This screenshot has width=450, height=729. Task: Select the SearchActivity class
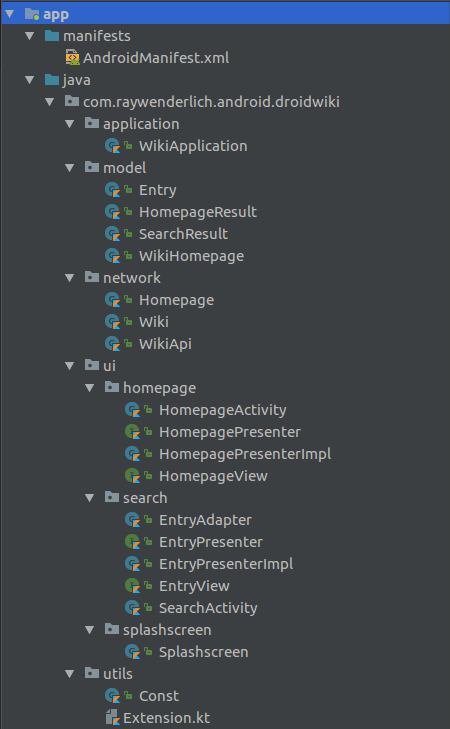pyautogui.click(x=208, y=608)
